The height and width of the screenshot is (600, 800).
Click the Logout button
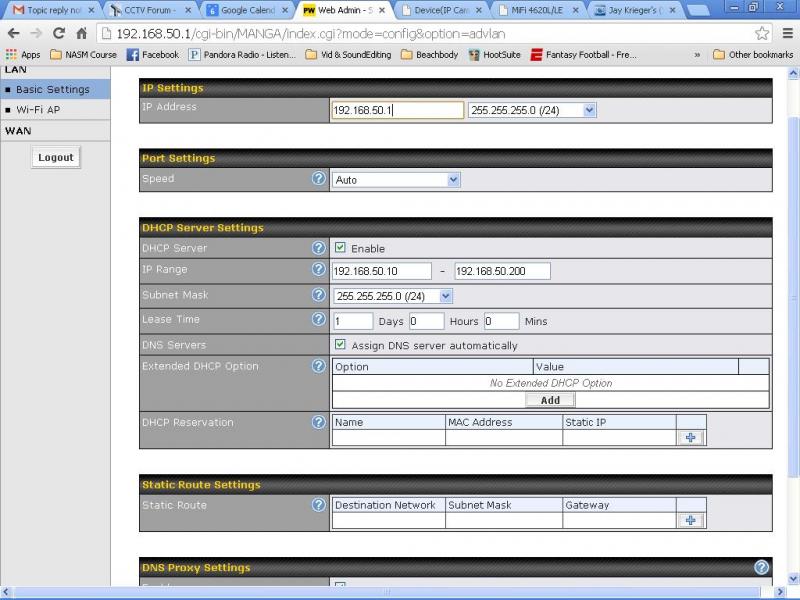coord(56,157)
